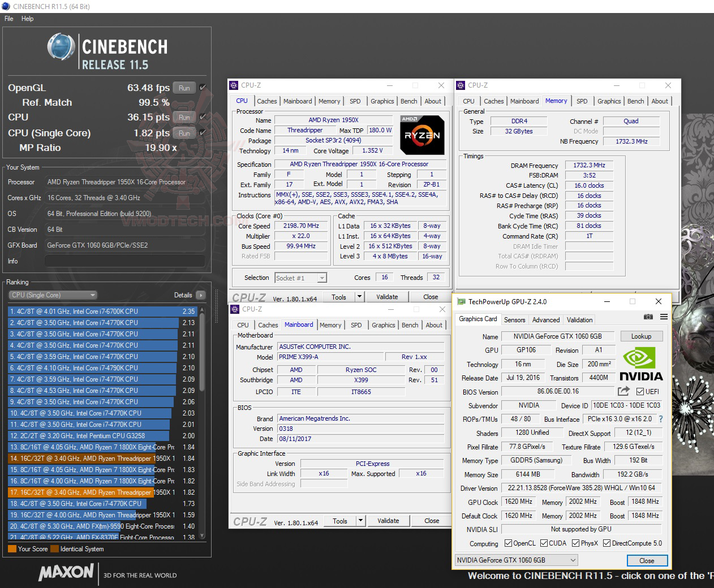Screen dimensions: 714x588
Task: Click the Lookup button in GPU-Z
Action: pyautogui.click(x=641, y=336)
